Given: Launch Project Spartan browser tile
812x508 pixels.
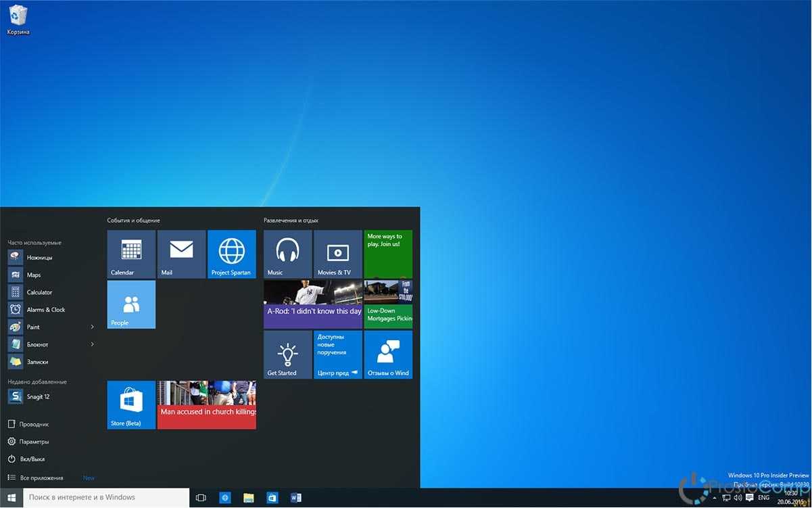Looking at the screenshot, I should click(x=231, y=254).
